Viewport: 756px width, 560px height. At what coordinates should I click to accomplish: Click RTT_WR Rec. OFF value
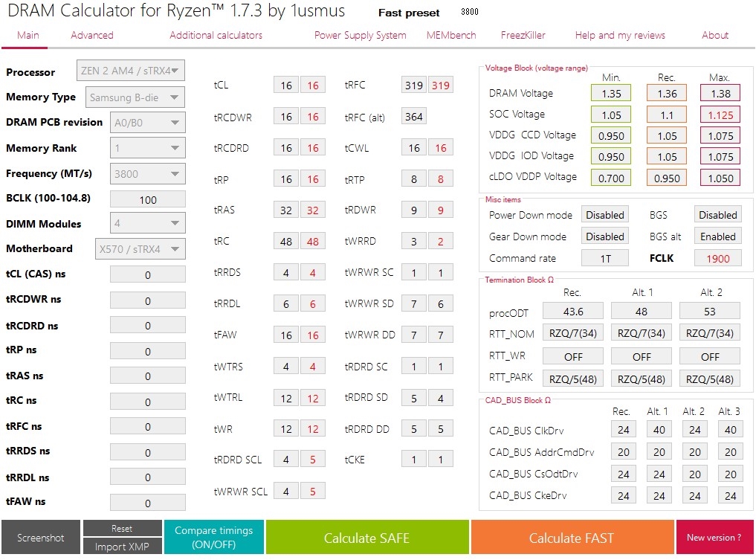coord(573,356)
